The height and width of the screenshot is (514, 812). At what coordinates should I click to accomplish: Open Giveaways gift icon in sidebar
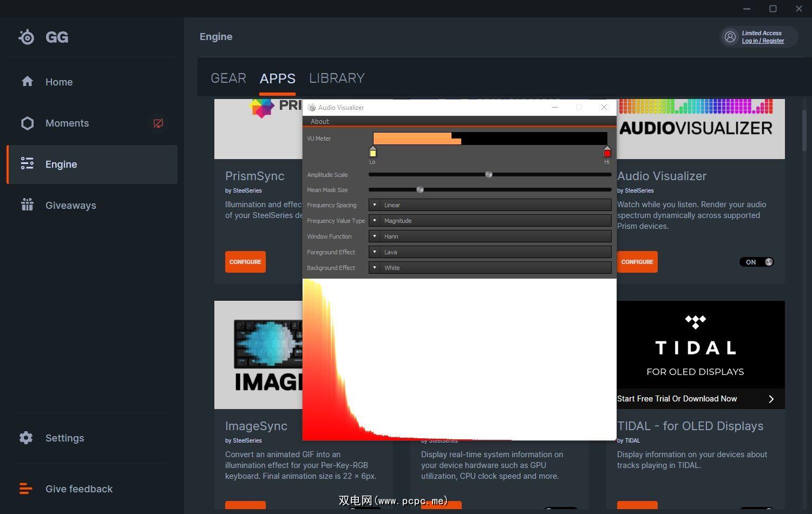(27, 205)
